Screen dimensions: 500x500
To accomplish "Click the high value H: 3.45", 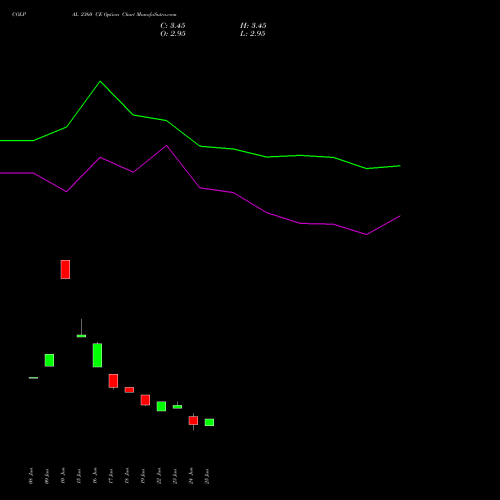I will pyautogui.click(x=253, y=26).
